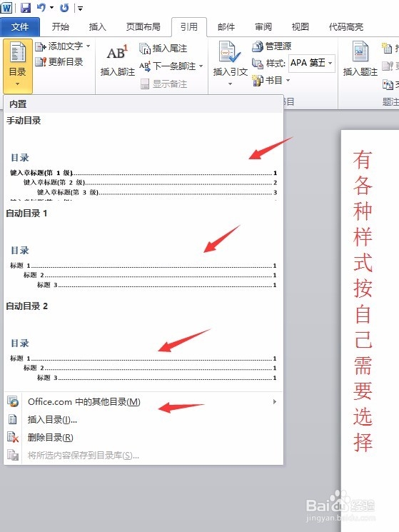This screenshot has width=399, height=532.
Task: Click the save-to-gallery icon in menu
Action: (x=13, y=455)
